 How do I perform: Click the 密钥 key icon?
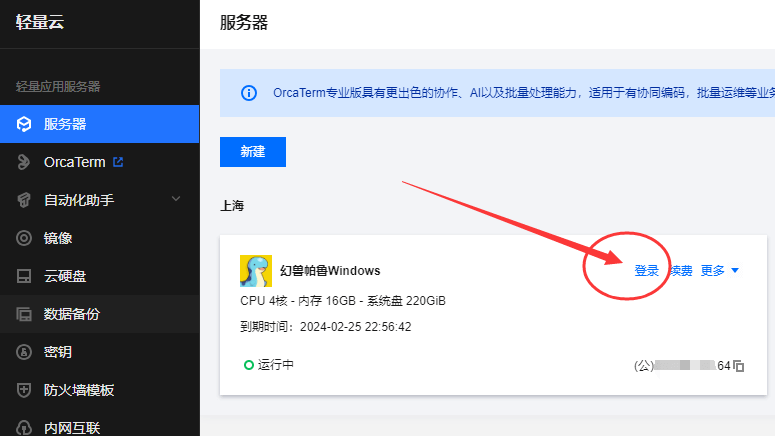[x=24, y=352]
